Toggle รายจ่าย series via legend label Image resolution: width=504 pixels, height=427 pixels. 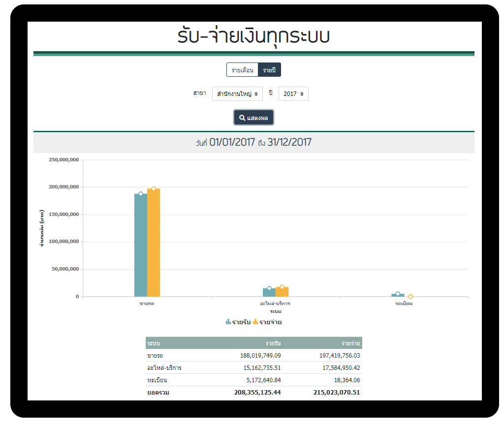pyautogui.click(x=270, y=322)
